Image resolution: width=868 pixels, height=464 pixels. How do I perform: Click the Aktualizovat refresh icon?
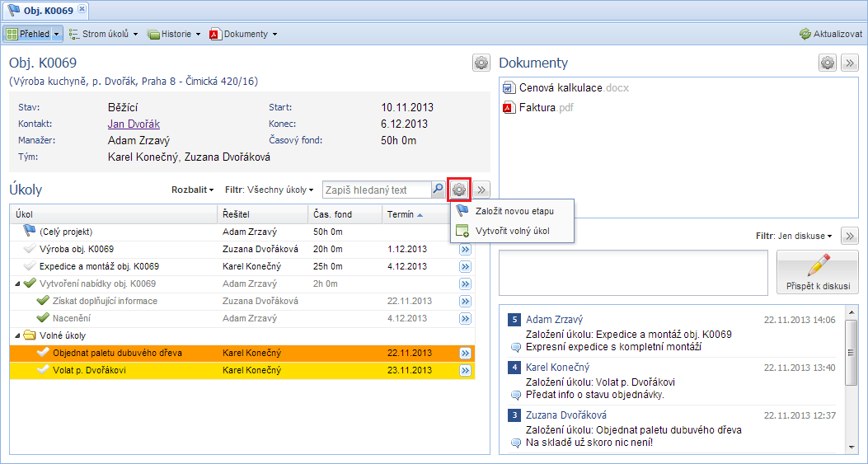tap(805, 34)
